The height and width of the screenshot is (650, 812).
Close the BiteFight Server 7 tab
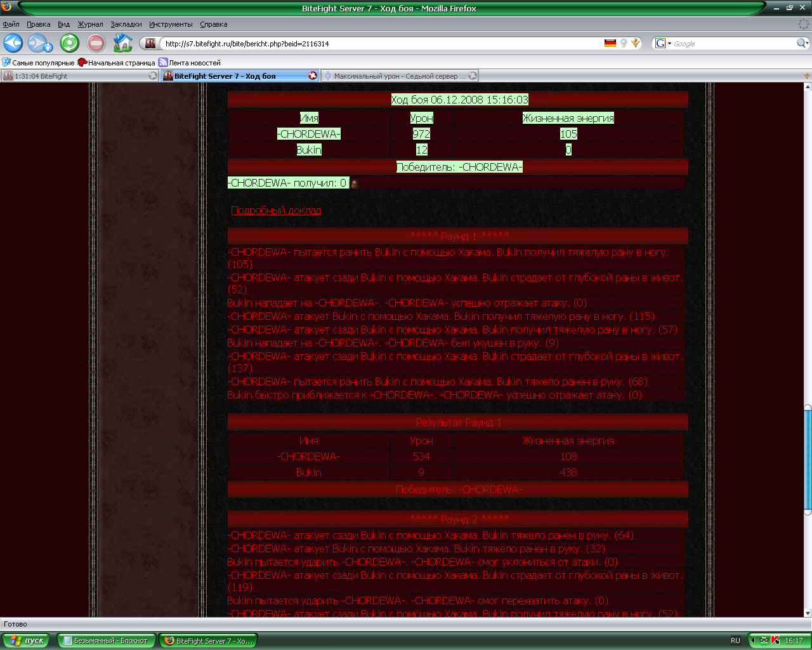313,76
